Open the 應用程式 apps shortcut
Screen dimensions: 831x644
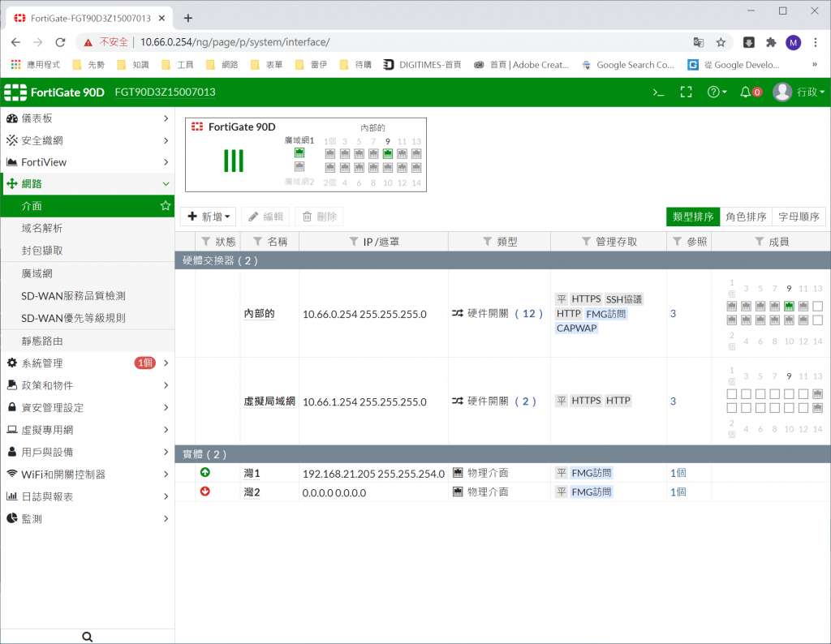click(x=36, y=65)
